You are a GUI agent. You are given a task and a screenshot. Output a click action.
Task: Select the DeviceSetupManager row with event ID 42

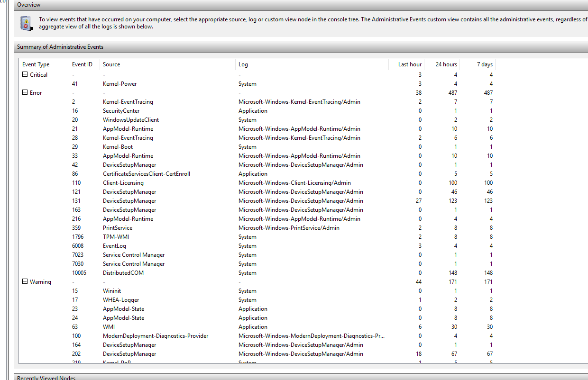pyautogui.click(x=258, y=165)
